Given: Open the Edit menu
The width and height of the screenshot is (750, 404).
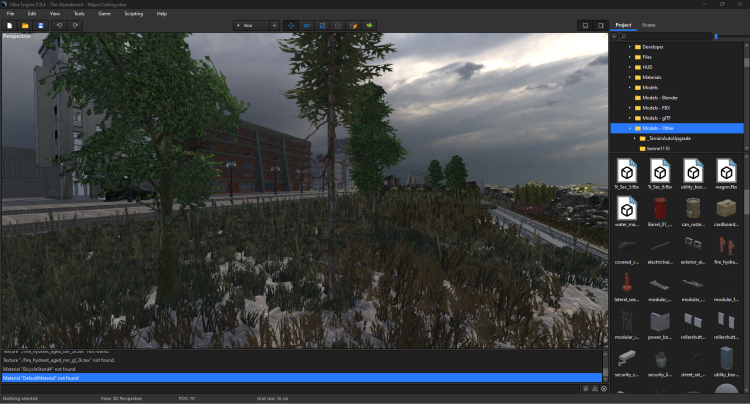Looking at the screenshot, I should pyautogui.click(x=32, y=13).
